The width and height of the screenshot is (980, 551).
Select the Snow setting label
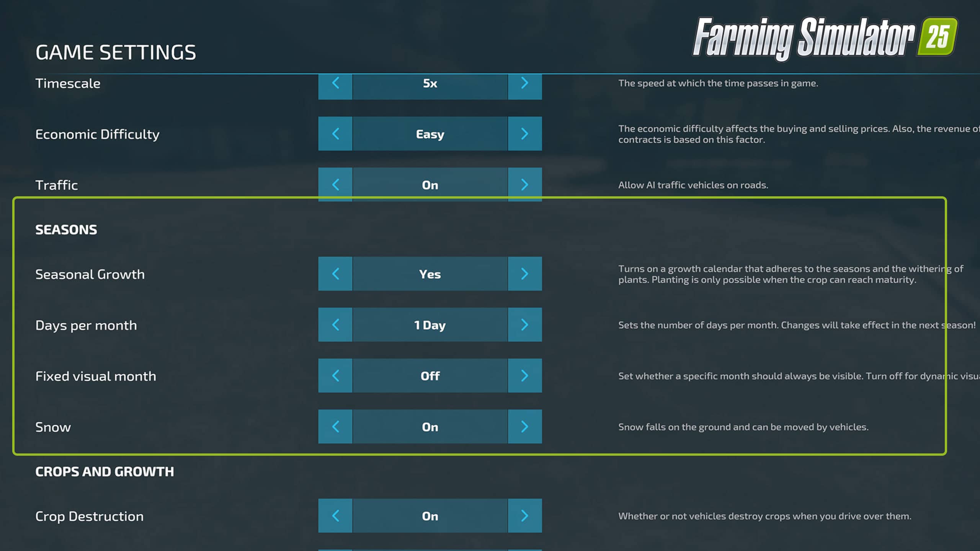pyautogui.click(x=53, y=427)
